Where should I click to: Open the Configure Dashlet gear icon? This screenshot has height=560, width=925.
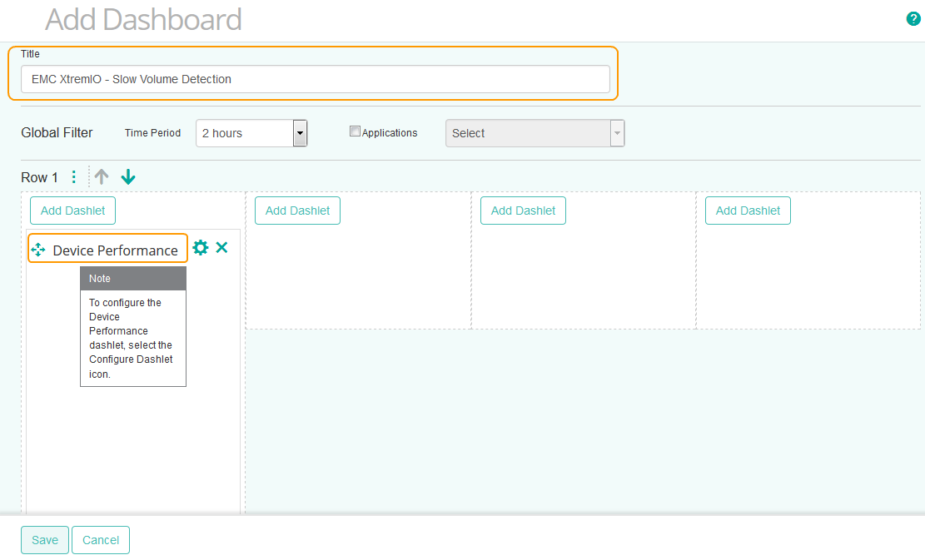click(200, 247)
